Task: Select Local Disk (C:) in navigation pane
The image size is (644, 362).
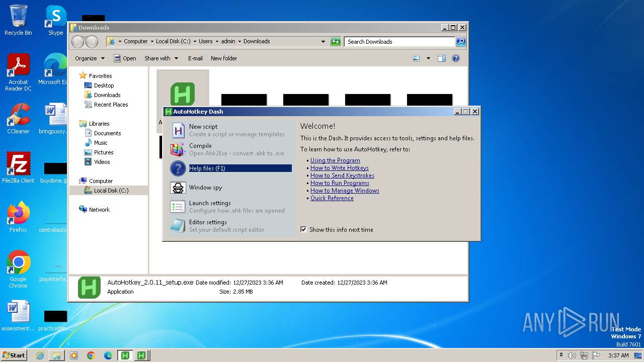Action: tap(111, 191)
